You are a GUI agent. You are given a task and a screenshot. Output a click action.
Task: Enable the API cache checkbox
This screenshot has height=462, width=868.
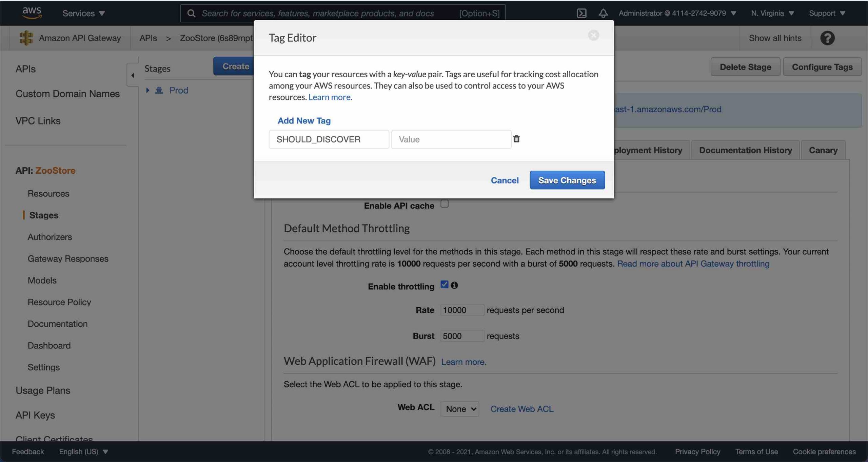pos(444,204)
